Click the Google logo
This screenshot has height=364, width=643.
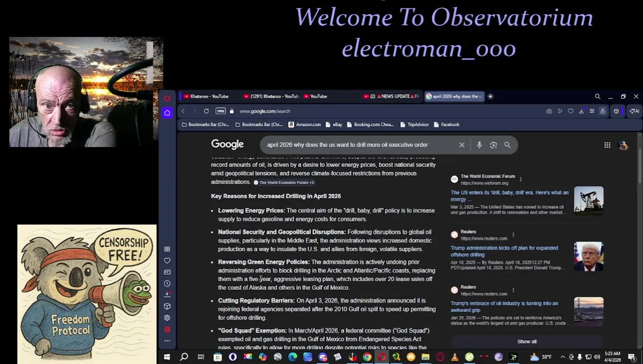pyautogui.click(x=227, y=145)
